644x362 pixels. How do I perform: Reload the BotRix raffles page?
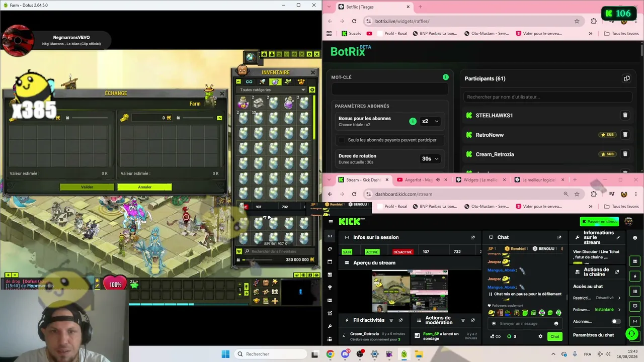(x=354, y=21)
